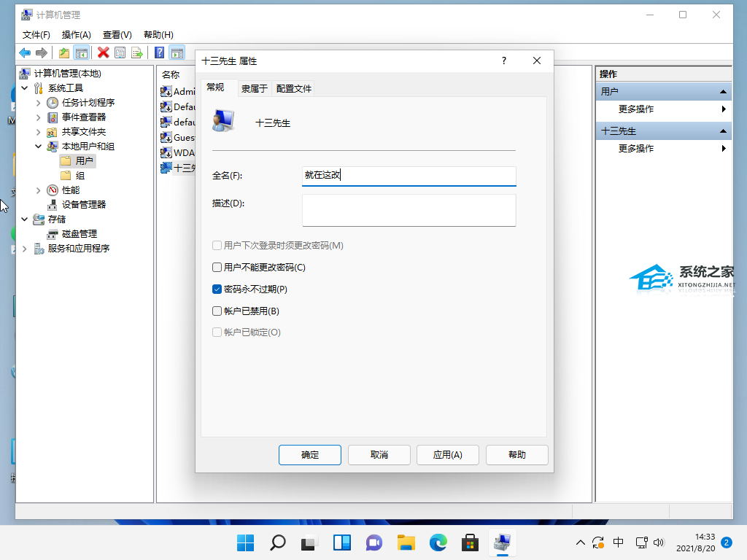The height and width of the screenshot is (560, 747).
Task: Enable the 用户不能更改密码 checkbox
Action: (x=217, y=267)
